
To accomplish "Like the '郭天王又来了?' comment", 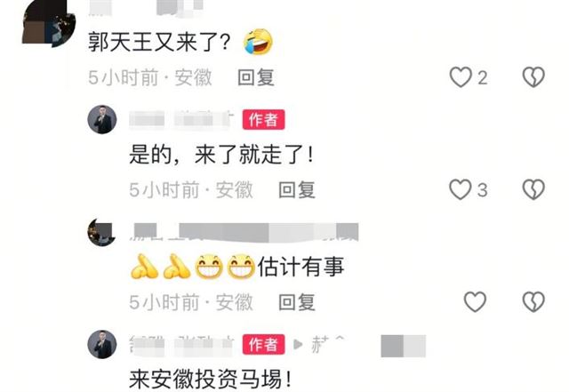I will click(x=461, y=77).
